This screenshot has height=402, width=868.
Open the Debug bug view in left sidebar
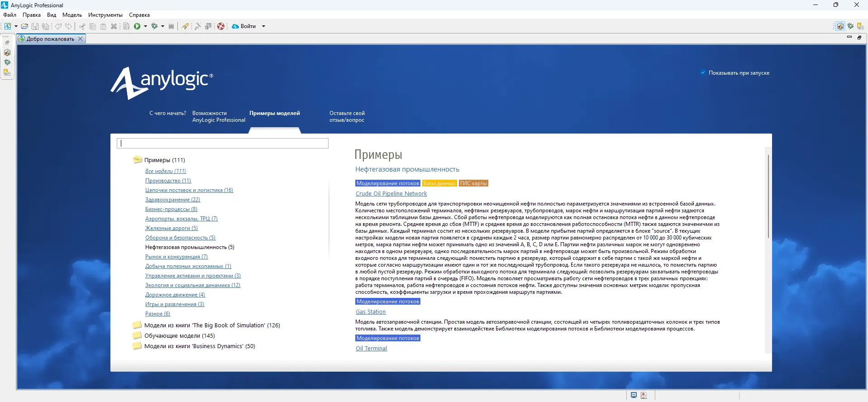(x=7, y=62)
